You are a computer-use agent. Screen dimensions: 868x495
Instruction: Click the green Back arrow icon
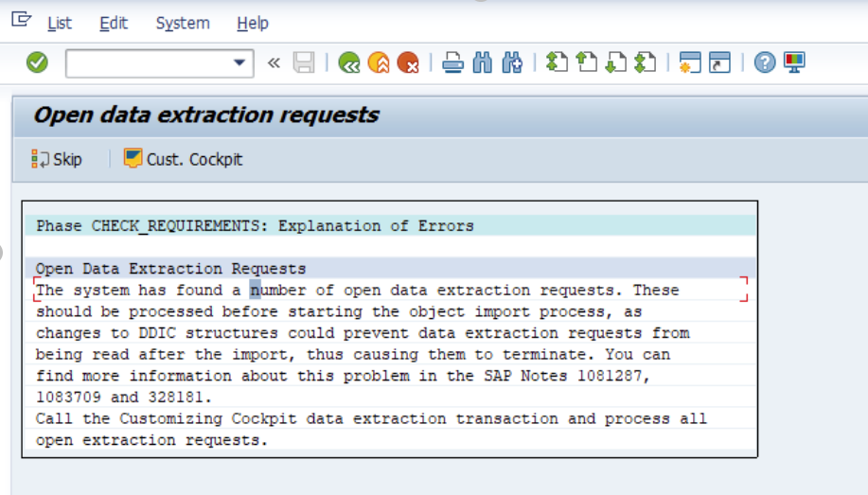pyautogui.click(x=349, y=63)
